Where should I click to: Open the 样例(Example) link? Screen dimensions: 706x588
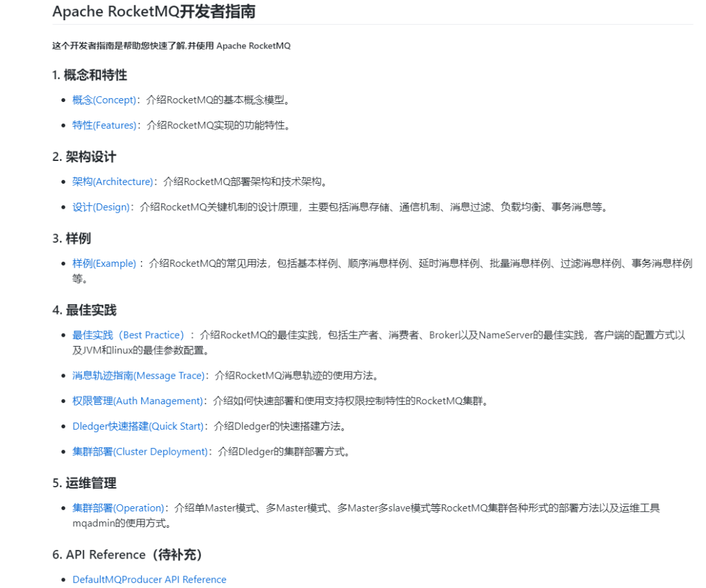point(104,264)
